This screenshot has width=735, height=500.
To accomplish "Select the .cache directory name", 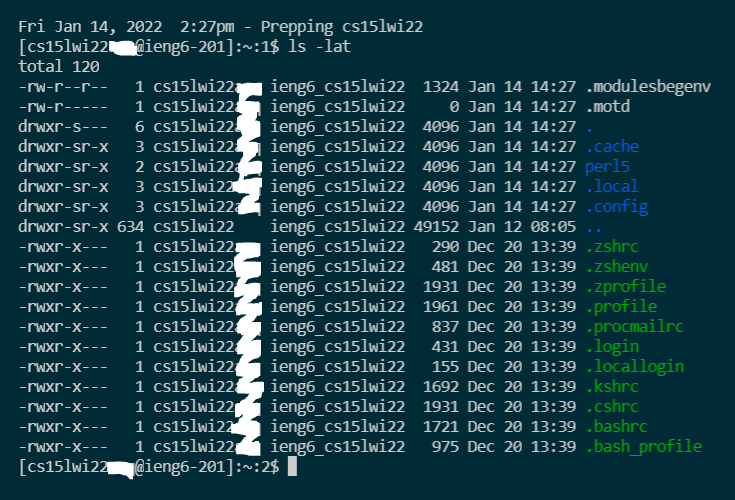I will (x=612, y=147).
